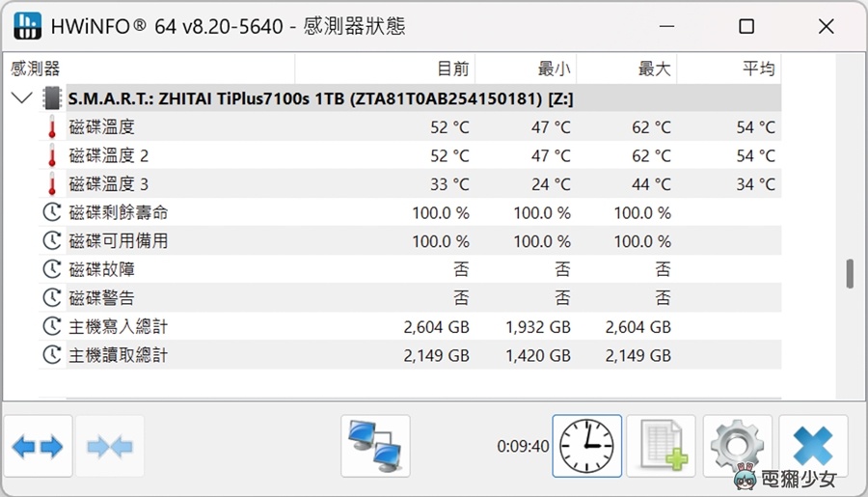Click the blue X close sensors button
Screen dimensions: 868x497
813,446
